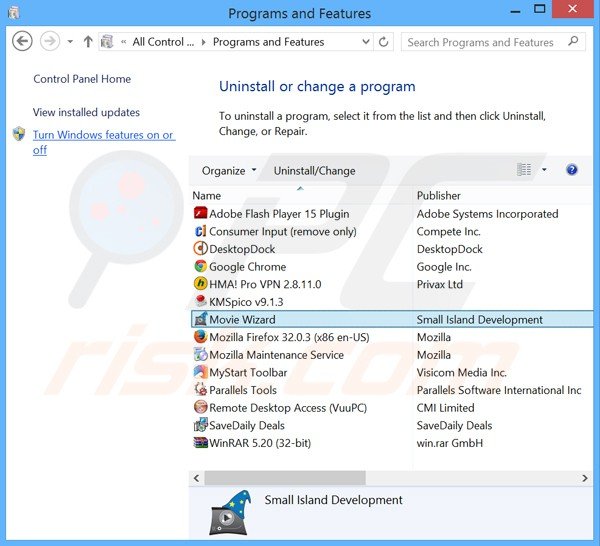
Task: Select the MyStart Toolbar entry
Action: click(248, 372)
